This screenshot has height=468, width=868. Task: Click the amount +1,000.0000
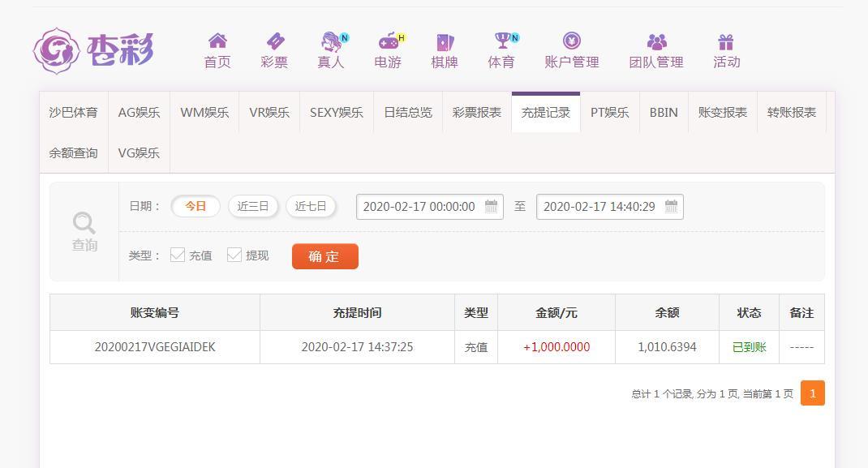point(556,347)
